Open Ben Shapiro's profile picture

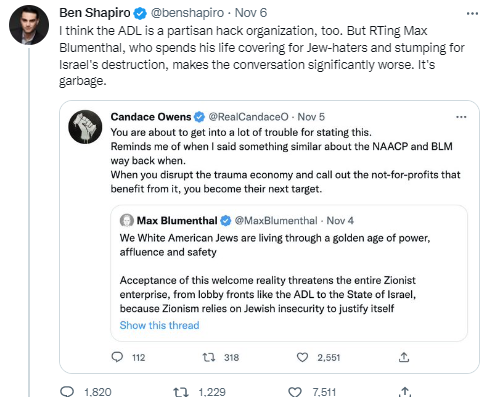(x=29, y=25)
